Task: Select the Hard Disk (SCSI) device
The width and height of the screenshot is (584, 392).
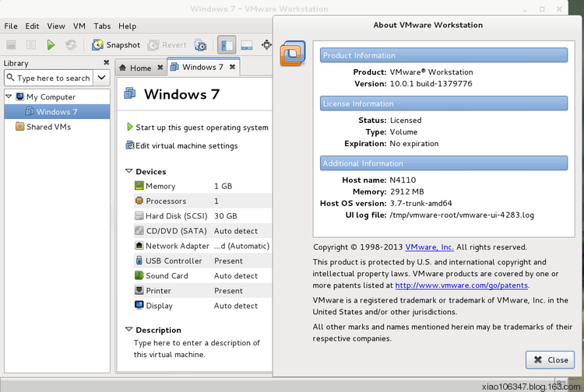Action: coord(174,216)
